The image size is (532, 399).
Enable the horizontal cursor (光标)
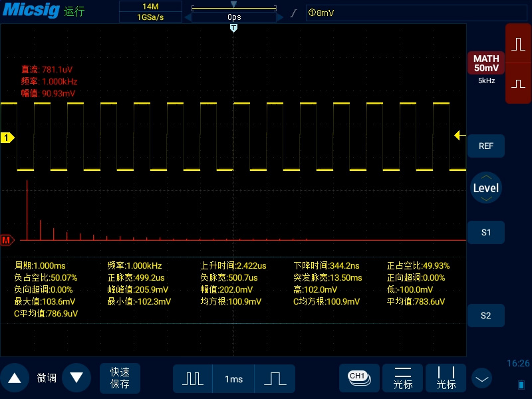click(x=403, y=378)
